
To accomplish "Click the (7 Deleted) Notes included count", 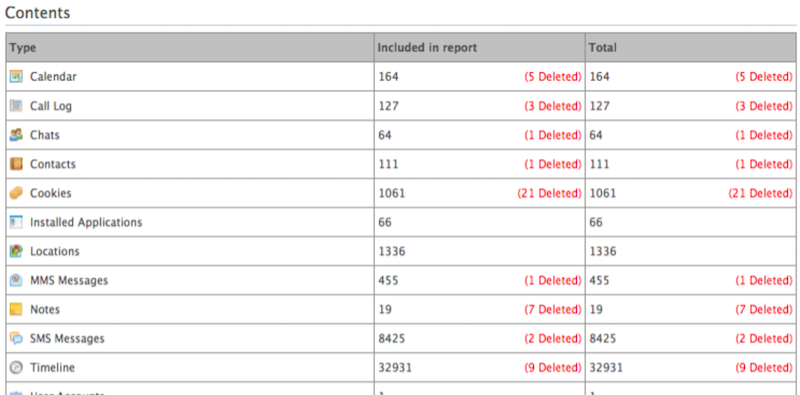I will tap(553, 310).
